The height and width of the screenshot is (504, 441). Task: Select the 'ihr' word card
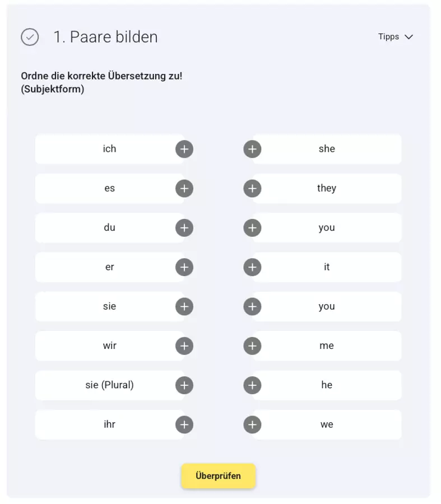tap(110, 424)
